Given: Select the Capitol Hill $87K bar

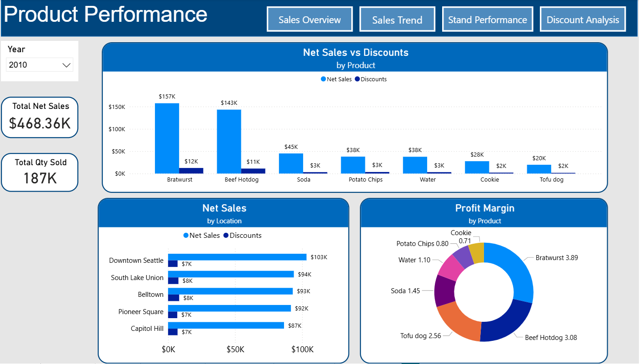Looking at the screenshot, I should point(225,325).
